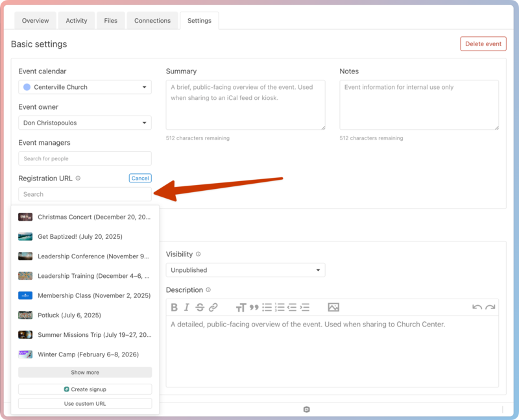
Task: Select the strikethrough formatting icon
Action: 200,308
